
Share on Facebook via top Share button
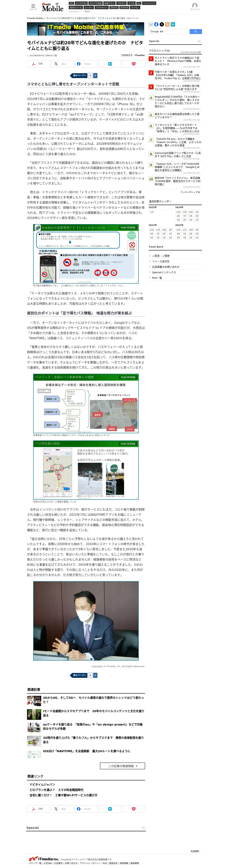coord(86,64)
